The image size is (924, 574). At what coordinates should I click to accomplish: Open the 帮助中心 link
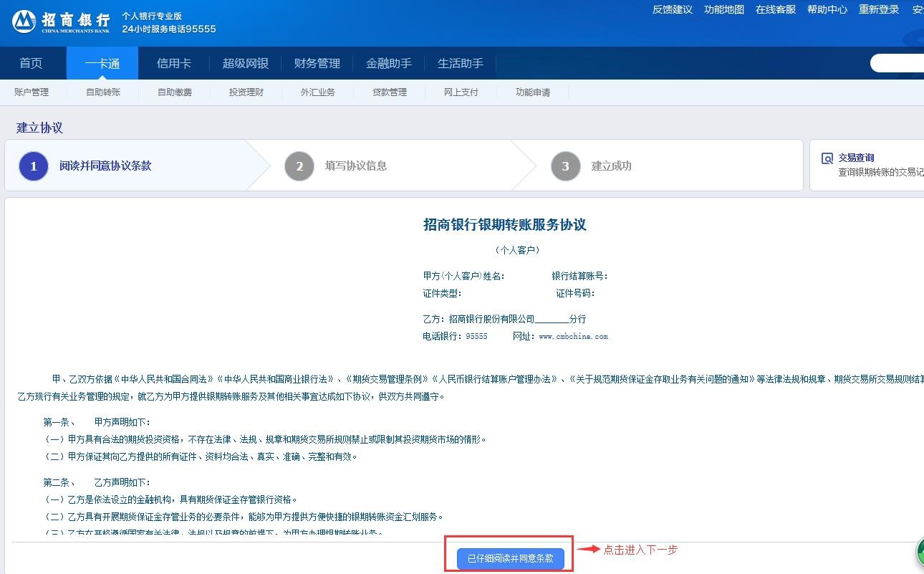(x=827, y=9)
